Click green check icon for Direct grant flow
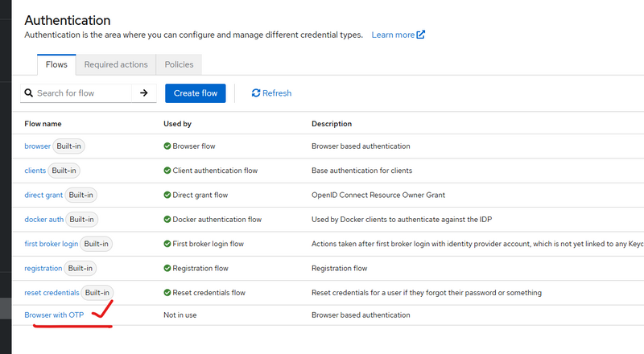 point(167,196)
